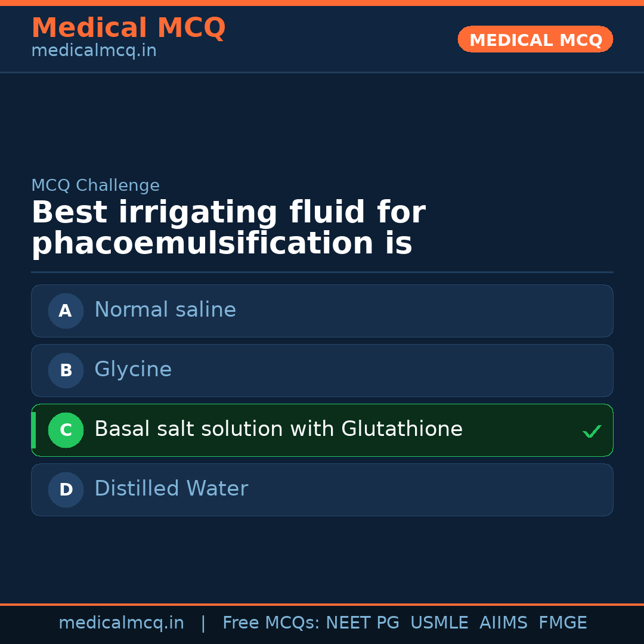644x644 pixels.
Task: Click USMLE in the footer
Action: pyautogui.click(x=439, y=623)
